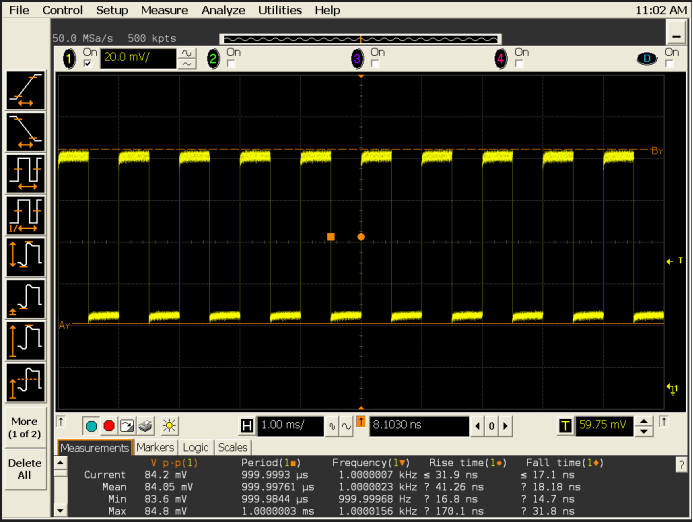The image size is (693, 522).
Task: Select the V p-p measurement icon
Action: click(x=26, y=257)
